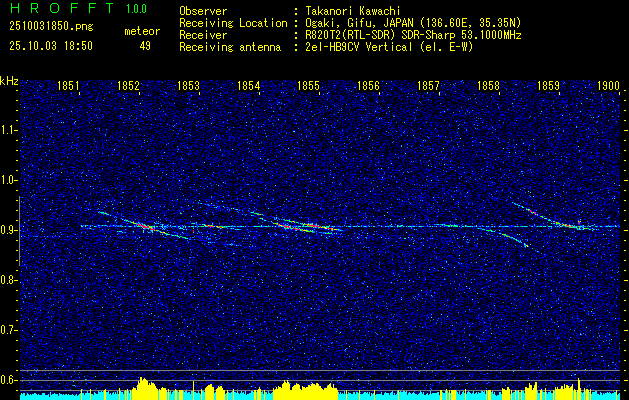The height and width of the screenshot is (400, 629).
Task: Click frequency label 0.6
Action: pyautogui.click(x=7, y=380)
